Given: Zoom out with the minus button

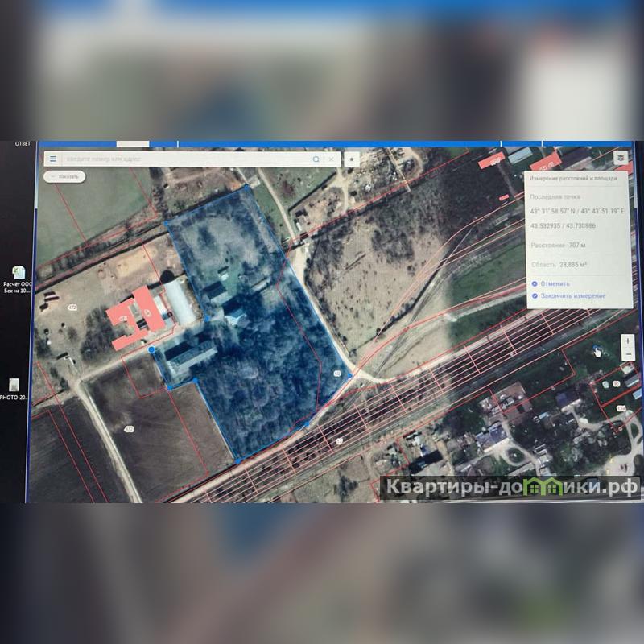Looking at the screenshot, I should (628, 354).
